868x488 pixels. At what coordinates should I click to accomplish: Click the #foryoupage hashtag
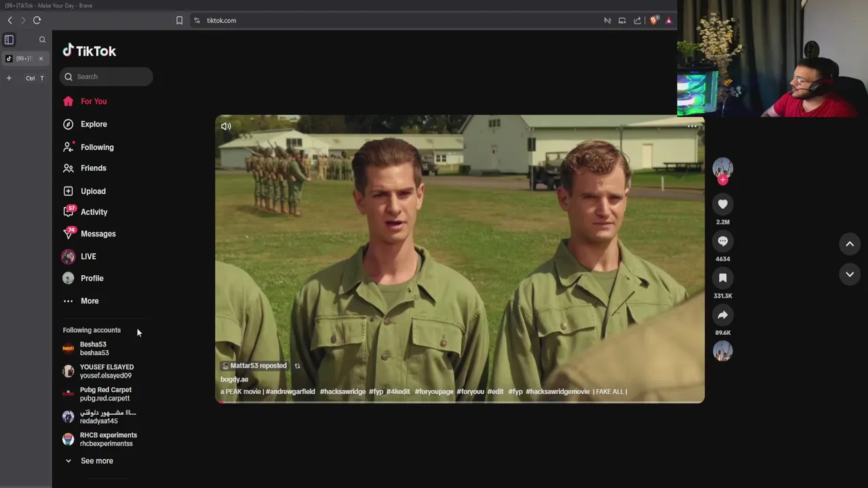434,392
